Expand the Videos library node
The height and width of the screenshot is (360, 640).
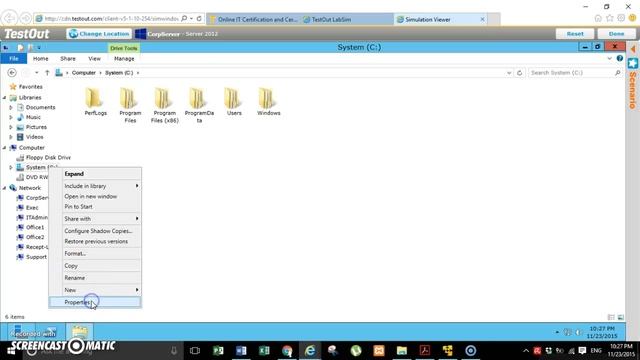11,137
